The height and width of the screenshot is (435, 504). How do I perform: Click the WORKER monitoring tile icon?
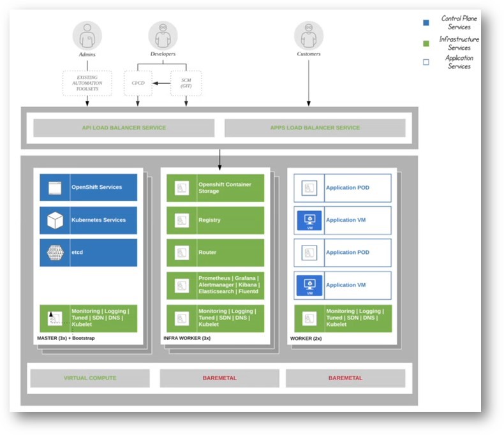309,318
